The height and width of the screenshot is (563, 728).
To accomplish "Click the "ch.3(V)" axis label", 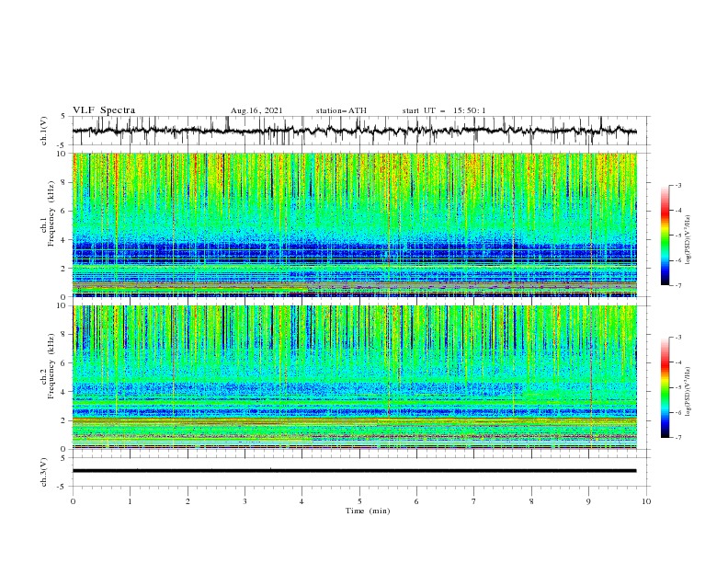I will coord(44,472).
